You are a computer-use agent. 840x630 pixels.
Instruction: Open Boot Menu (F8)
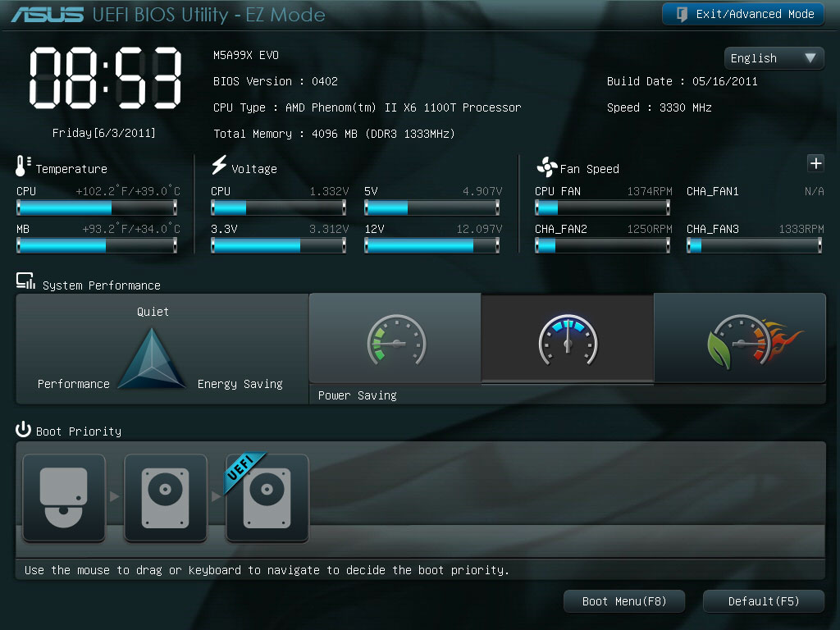[624, 601]
